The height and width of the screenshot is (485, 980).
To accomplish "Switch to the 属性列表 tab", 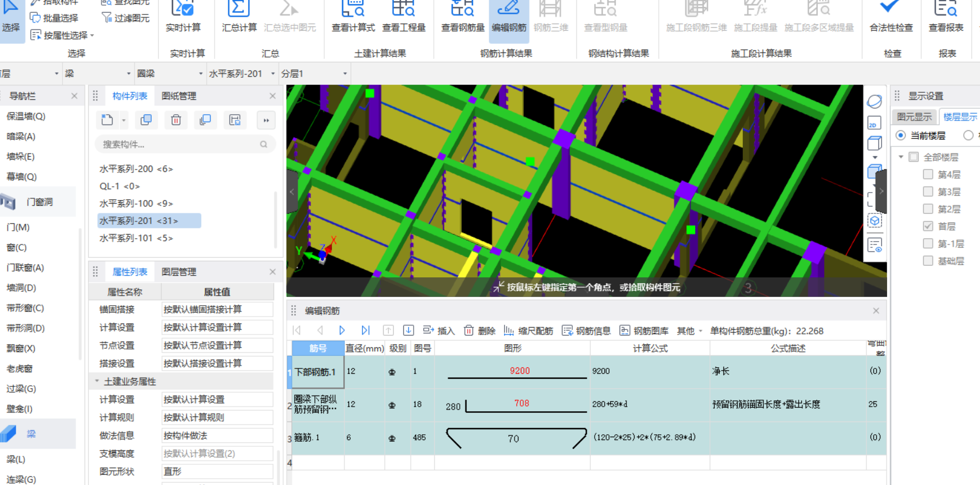I will point(130,272).
